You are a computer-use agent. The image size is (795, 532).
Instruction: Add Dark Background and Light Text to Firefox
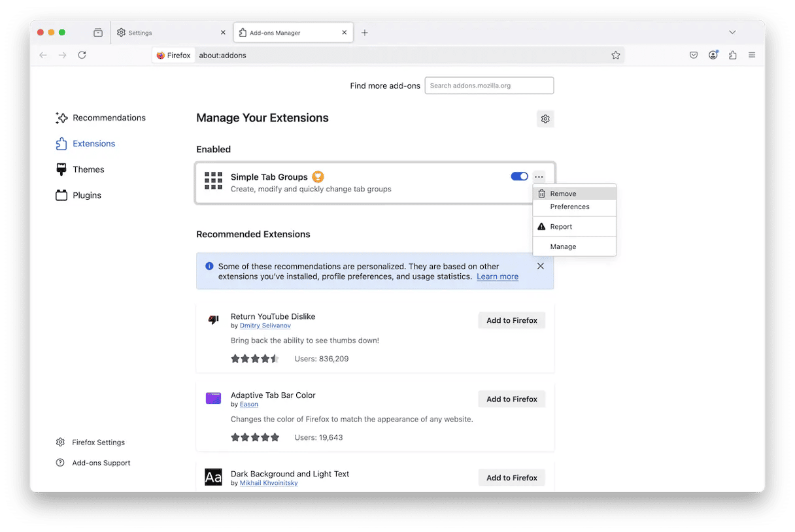point(512,478)
